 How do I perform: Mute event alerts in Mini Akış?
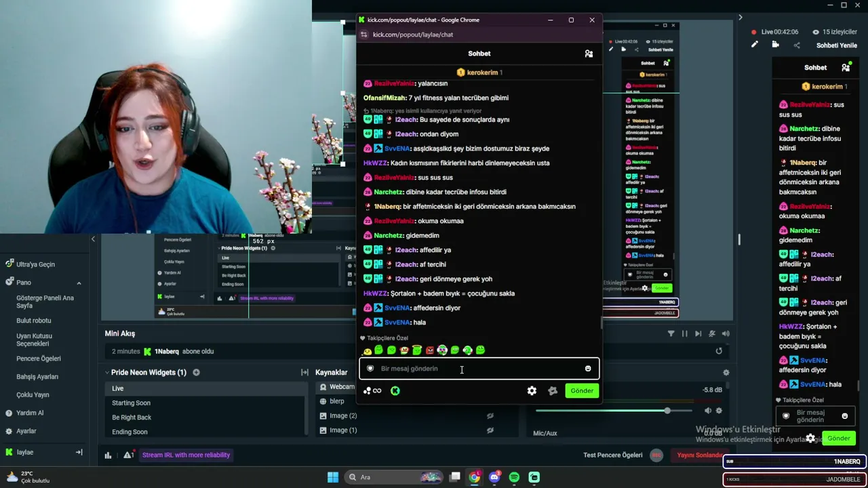tap(711, 333)
